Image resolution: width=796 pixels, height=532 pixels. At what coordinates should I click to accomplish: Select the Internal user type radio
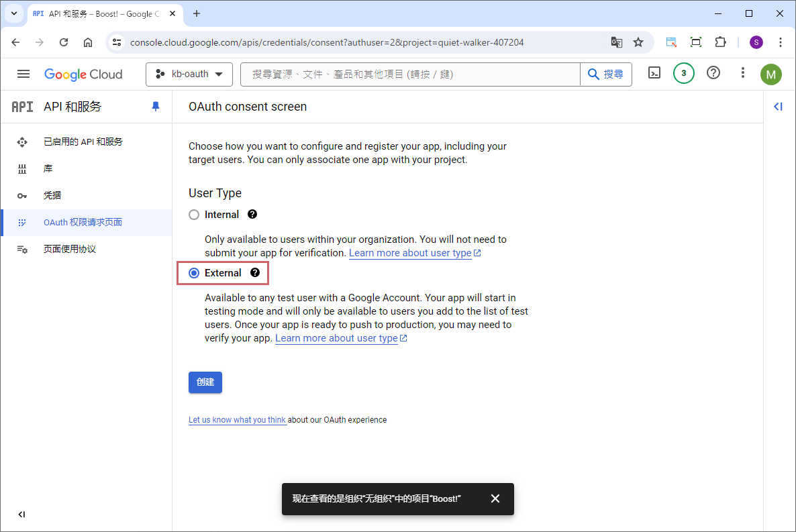pos(194,215)
